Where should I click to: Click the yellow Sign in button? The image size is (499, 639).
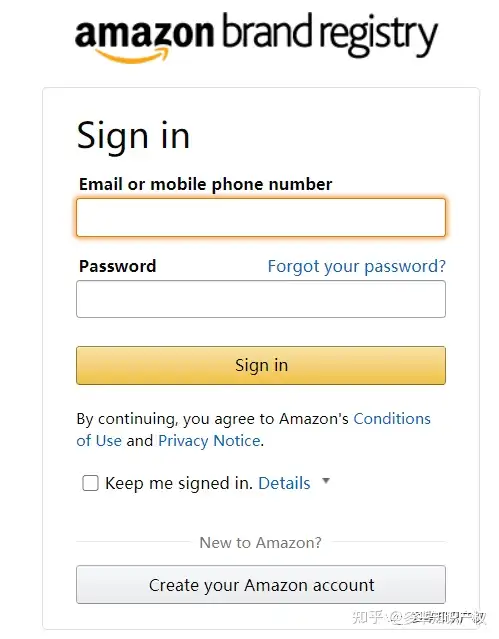click(261, 366)
